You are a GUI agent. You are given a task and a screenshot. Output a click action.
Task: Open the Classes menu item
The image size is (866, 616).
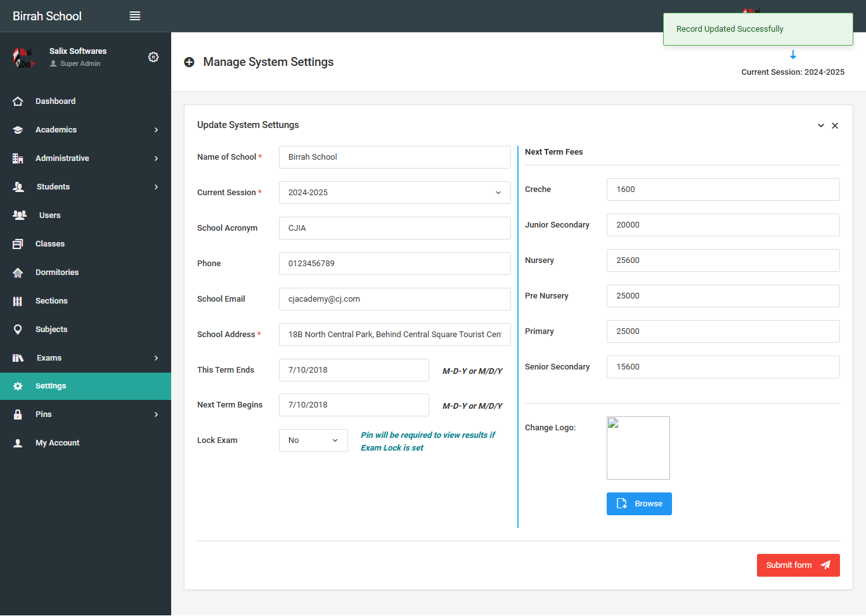click(x=86, y=244)
